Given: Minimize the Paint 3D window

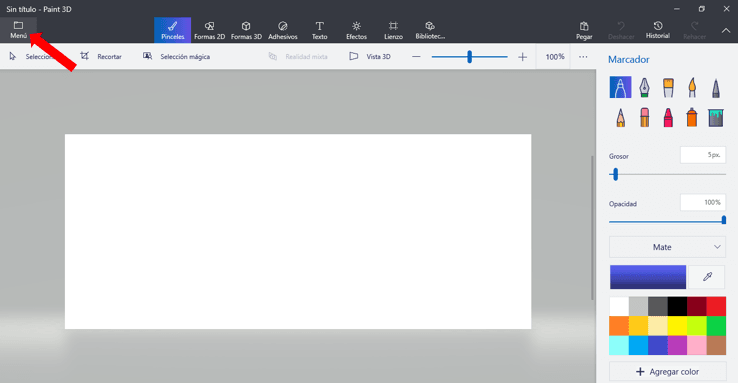Looking at the screenshot, I should coord(677,9).
